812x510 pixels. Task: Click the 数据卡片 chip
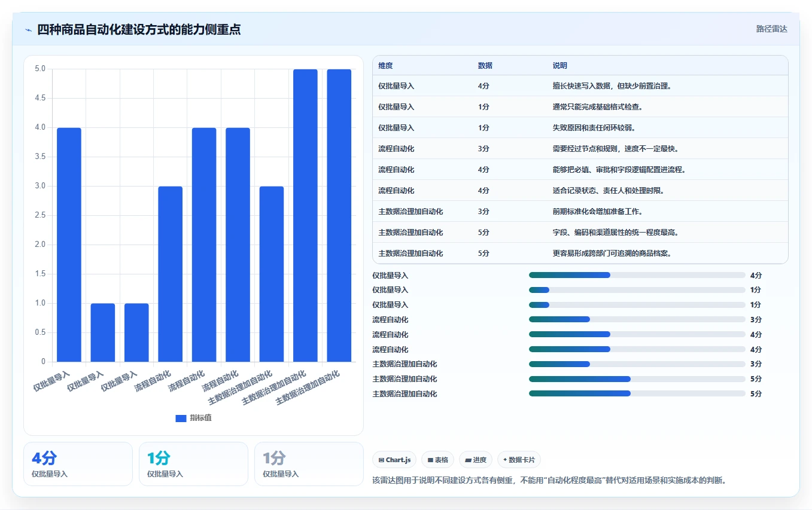tap(519, 460)
